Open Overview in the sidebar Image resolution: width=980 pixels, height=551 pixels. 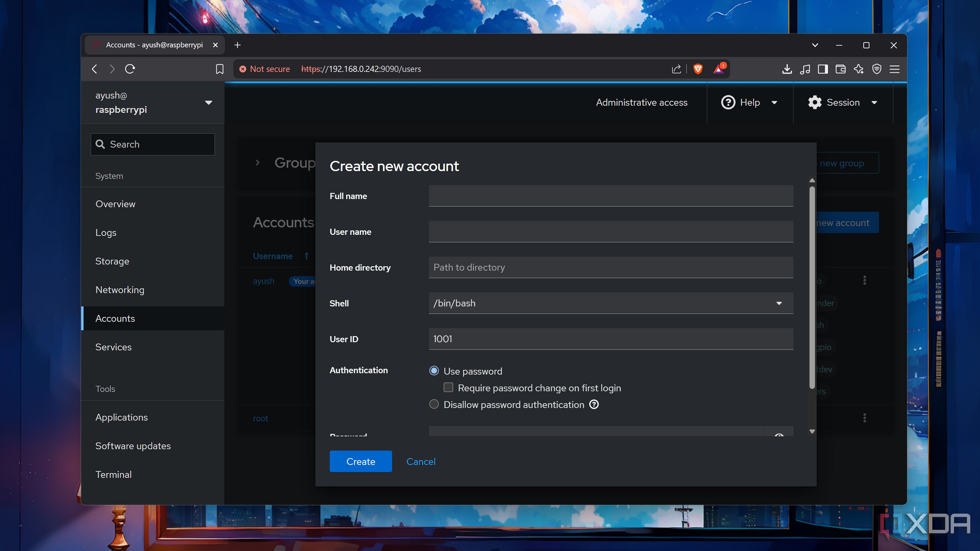point(153,204)
